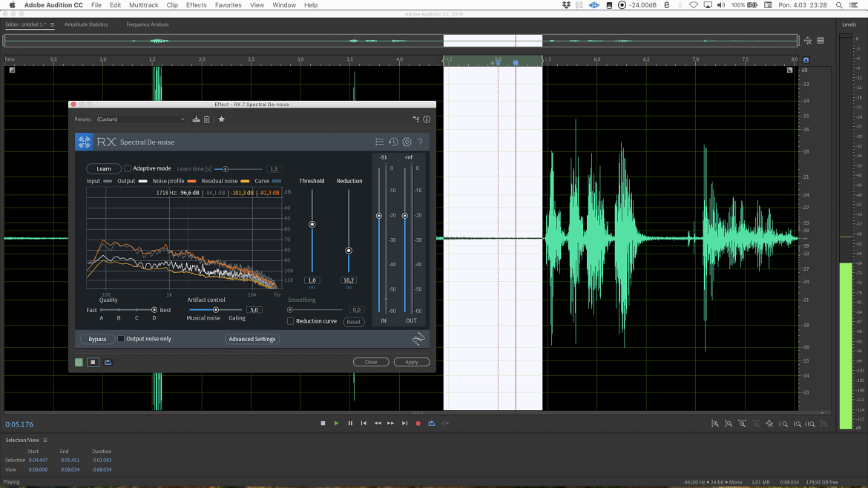Open channel map editor icon in the Presets row
The height and width of the screenshot is (488, 868).
pyautogui.click(x=415, y=119)
